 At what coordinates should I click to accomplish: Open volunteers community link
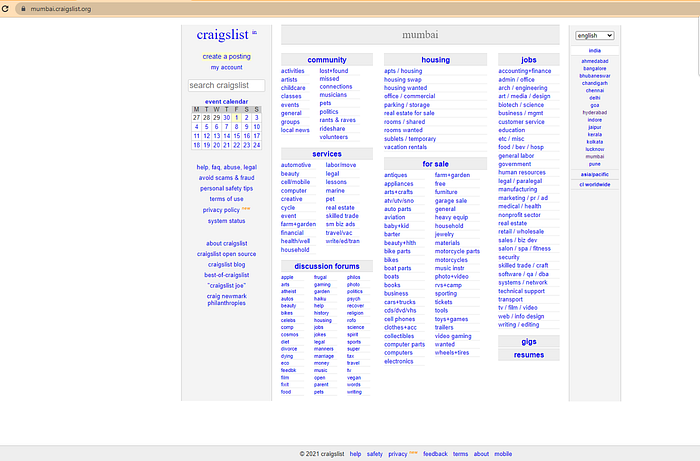pyautogui.click(x=333, y=137)
